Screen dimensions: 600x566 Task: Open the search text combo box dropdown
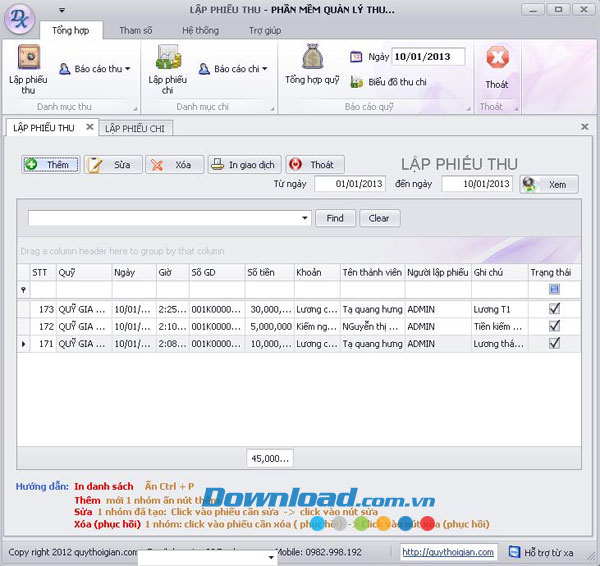(x=304, y=218)
